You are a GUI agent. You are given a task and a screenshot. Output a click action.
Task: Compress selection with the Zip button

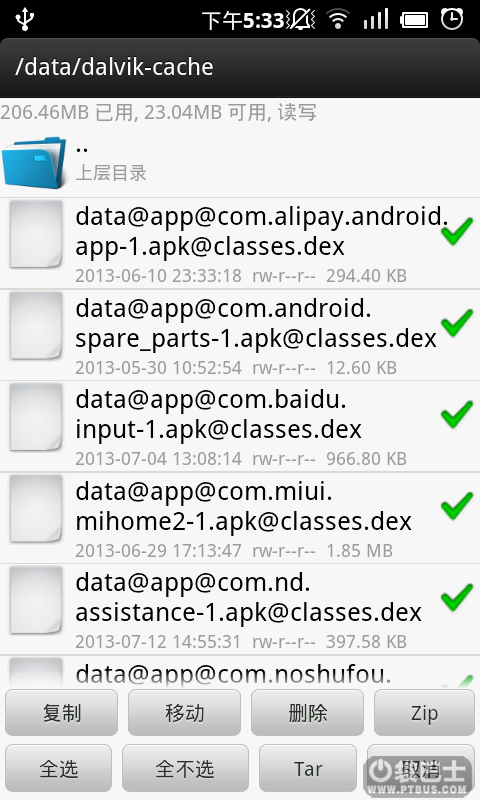424,713
